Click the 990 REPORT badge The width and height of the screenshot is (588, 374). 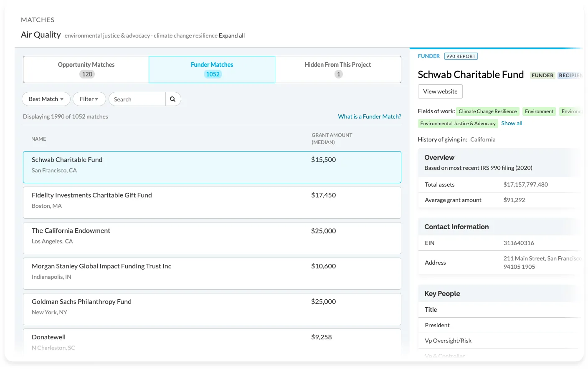point(461,56)
